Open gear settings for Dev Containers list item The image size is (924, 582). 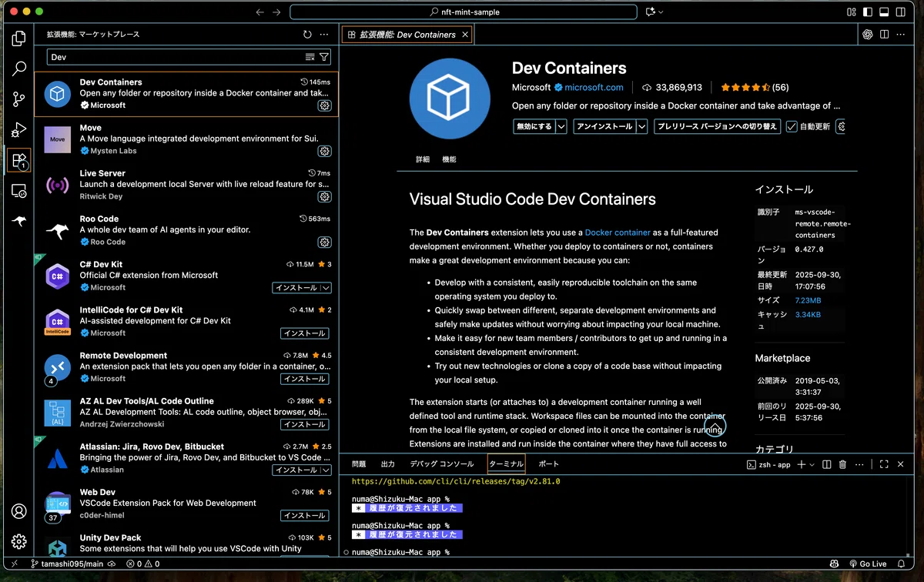[324, 105]
